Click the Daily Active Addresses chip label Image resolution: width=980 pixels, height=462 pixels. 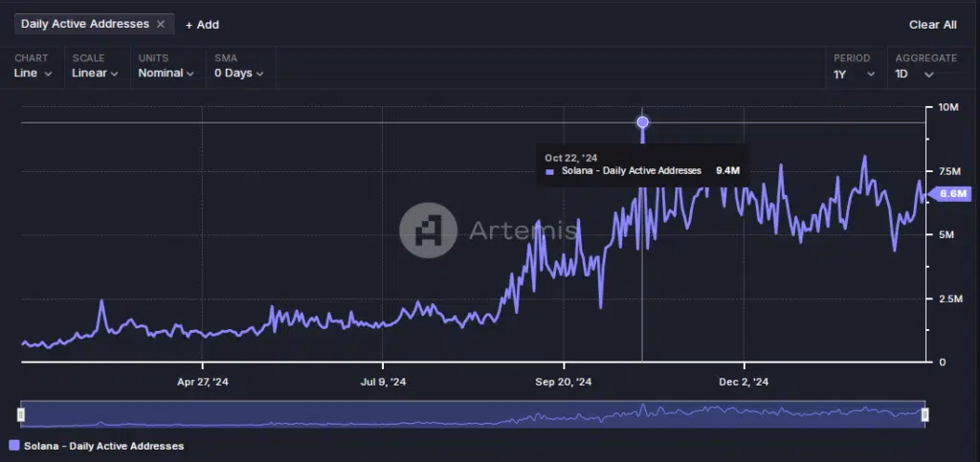(85, 24)
